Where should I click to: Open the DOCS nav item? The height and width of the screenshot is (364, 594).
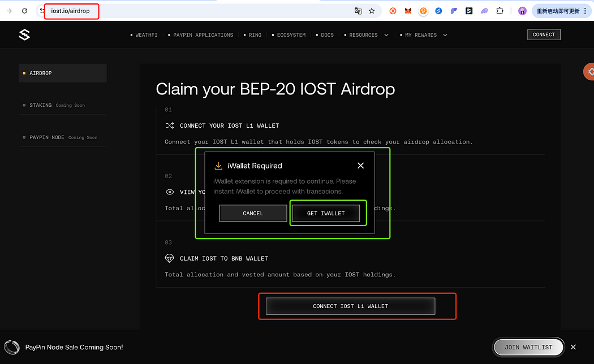point(325,35)
